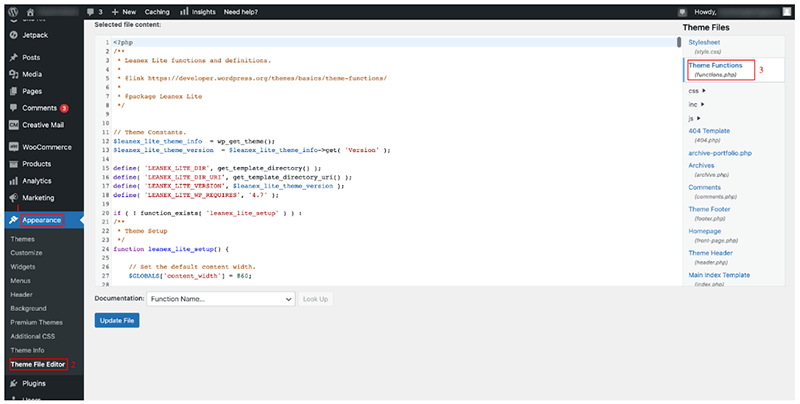Open the Comments comments.php file
Image resolution: width=800 pixels, height=404 pixels.
(x=713, y=192)
